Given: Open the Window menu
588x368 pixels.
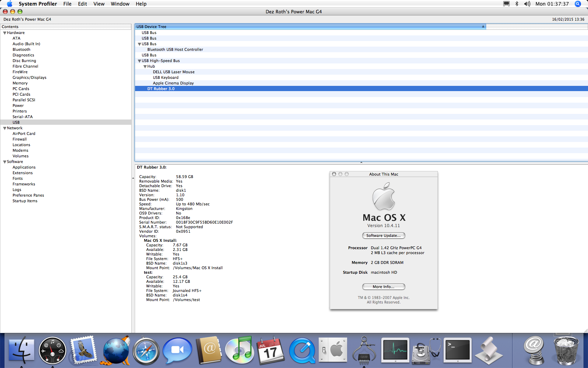Looking at the screenshot, I should pyautogui.click(x=120, y=4).
